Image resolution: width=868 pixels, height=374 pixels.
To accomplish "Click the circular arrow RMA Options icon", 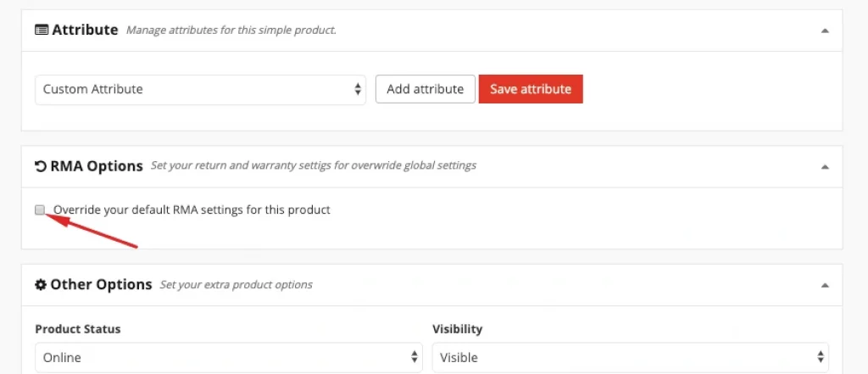I will pos(41,166).
